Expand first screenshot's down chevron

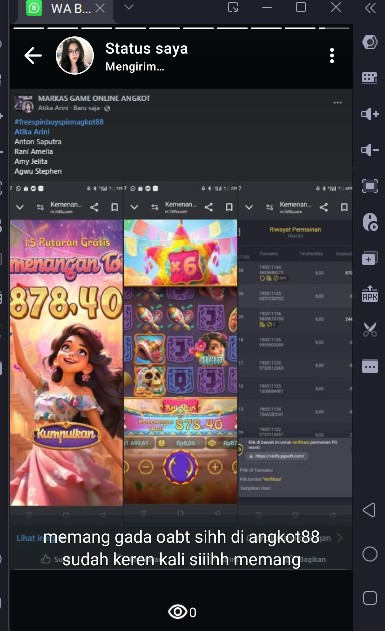20,207
